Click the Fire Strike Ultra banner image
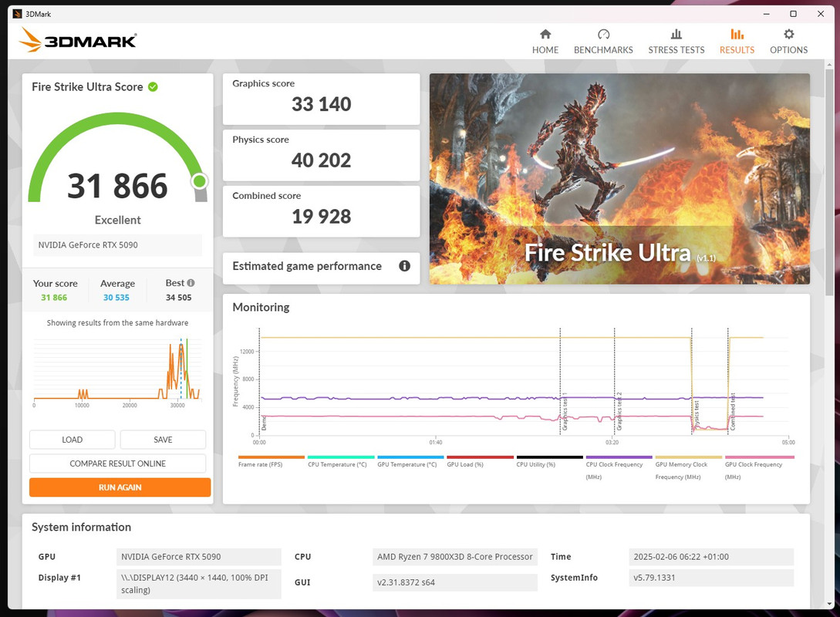 tap(619, 178)
